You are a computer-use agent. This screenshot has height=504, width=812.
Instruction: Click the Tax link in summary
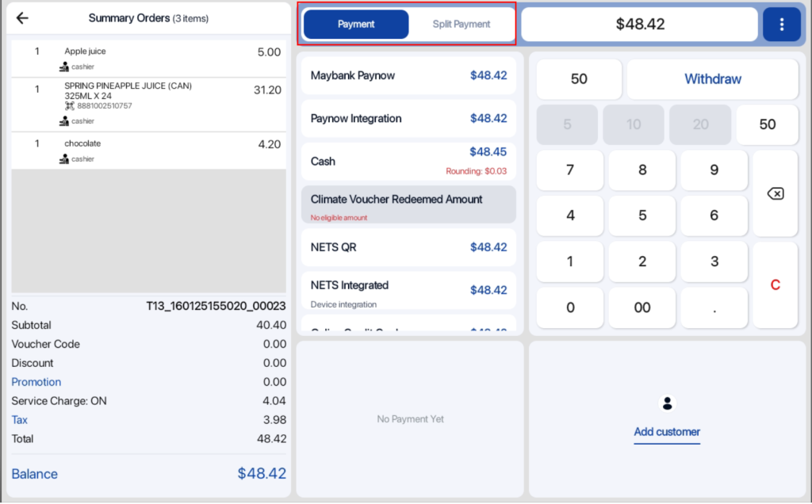pyautogui.click(x=20, y=420)
